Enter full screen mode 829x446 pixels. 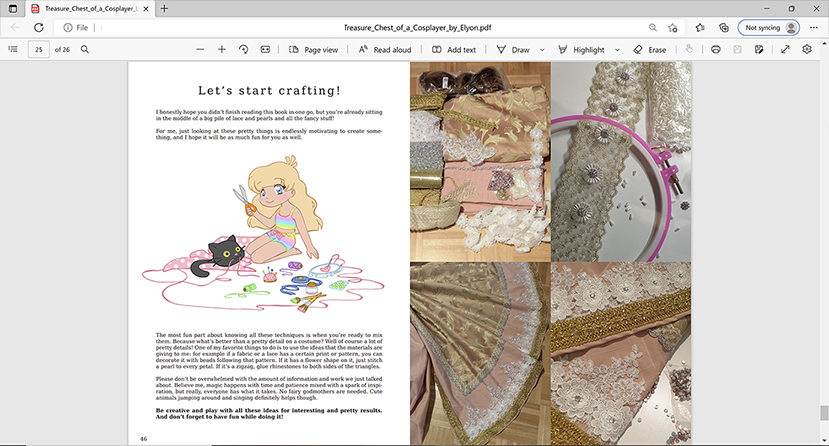785,49
